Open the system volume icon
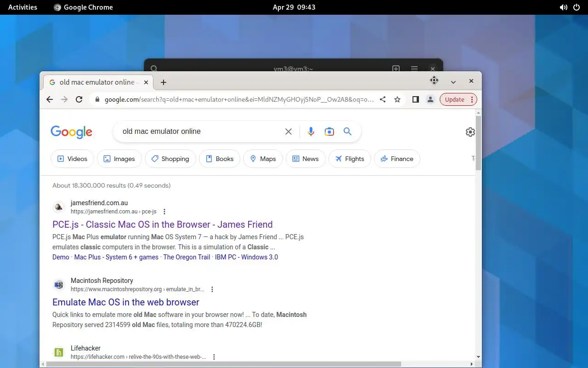 [x=564, y=7]
